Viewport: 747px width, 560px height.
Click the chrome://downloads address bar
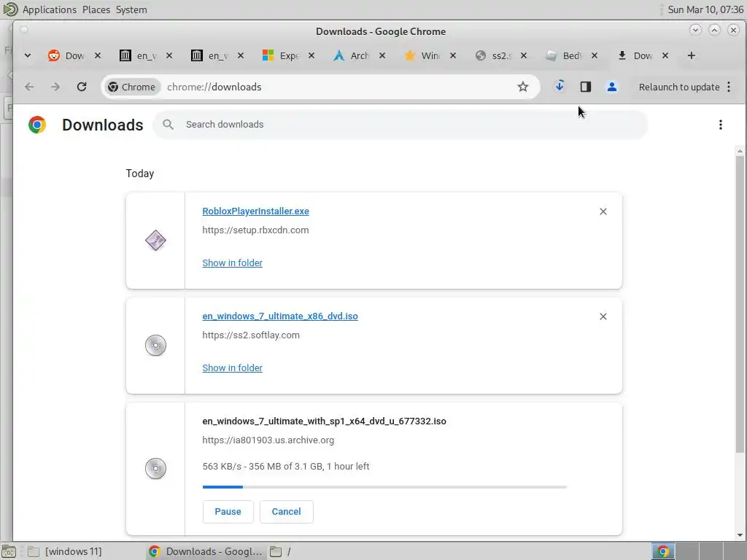[320, 87]
